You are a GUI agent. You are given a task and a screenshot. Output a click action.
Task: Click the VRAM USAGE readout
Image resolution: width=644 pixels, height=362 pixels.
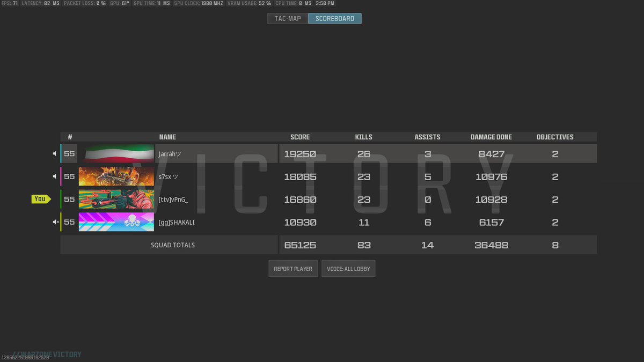coord(249,3)
